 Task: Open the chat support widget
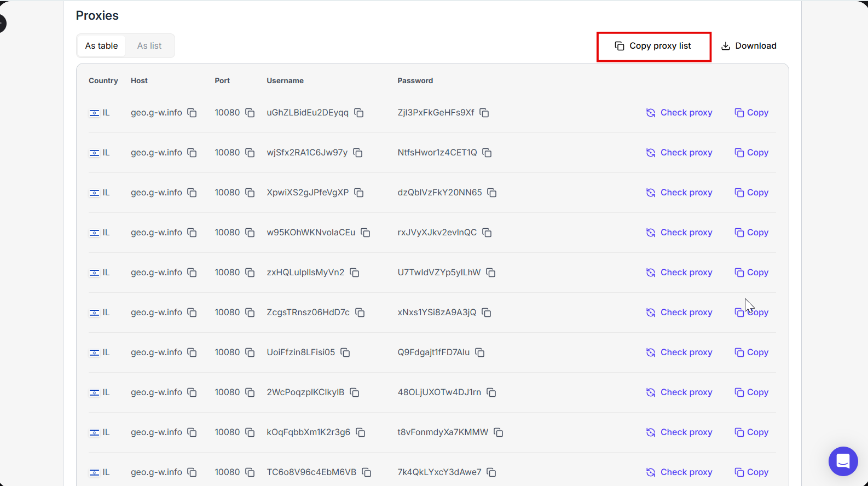click(x=843, y=461)
